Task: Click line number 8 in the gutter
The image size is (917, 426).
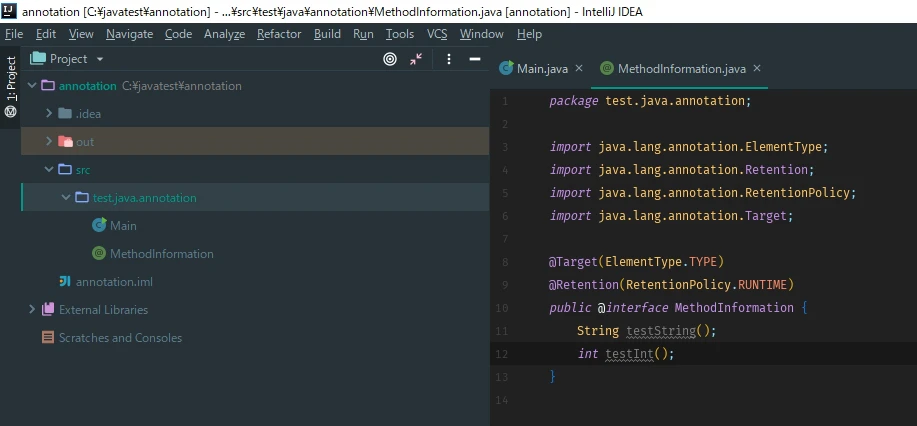Action: [x=505, y=262]
